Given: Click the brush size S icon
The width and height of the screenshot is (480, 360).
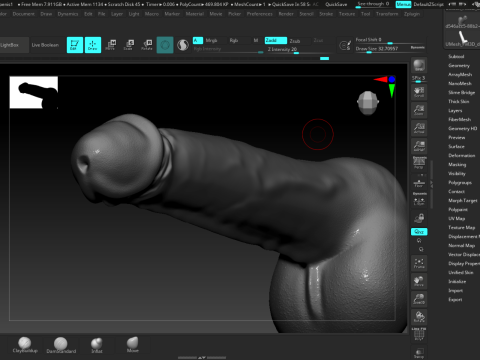Looking at the screenshot, I should pyautogui.click(x=345, y=45).
